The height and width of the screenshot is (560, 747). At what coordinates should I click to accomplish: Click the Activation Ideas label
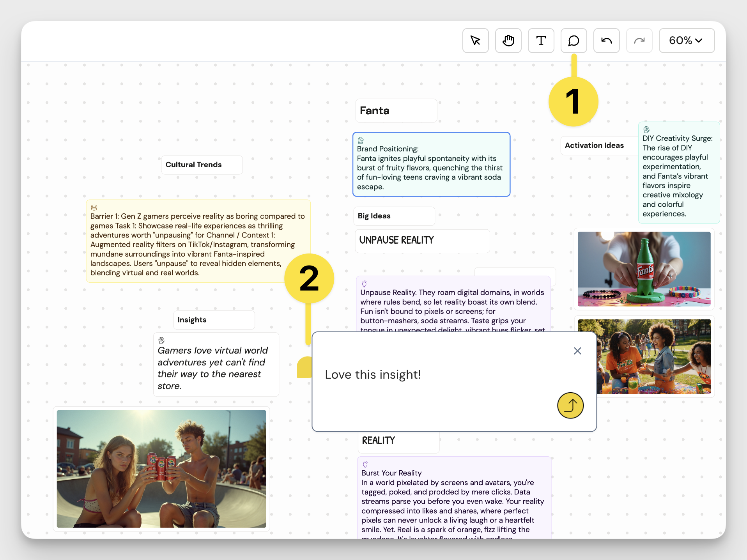[599, 145]
